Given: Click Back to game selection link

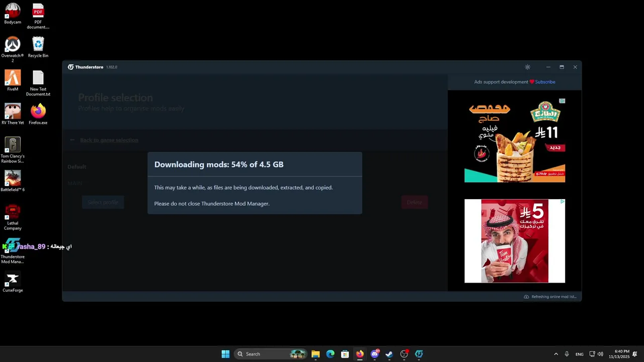Looking at the screenshot, I should pos(109,140).
